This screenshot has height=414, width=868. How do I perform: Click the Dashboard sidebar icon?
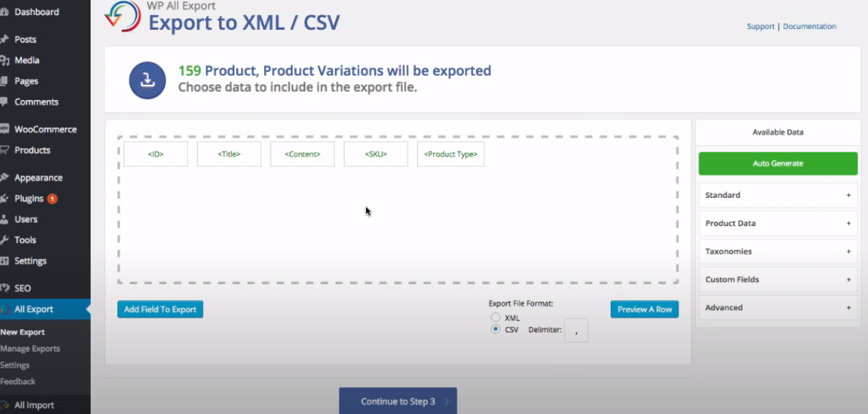click(4, 12)
